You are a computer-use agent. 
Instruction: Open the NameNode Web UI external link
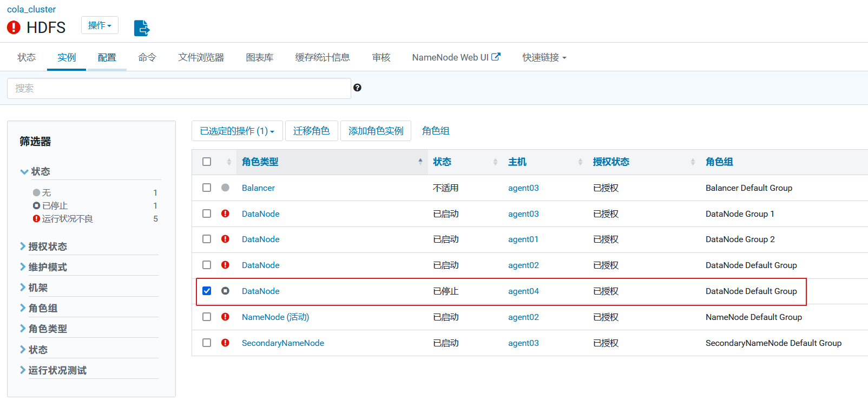[x=456, y=57]
